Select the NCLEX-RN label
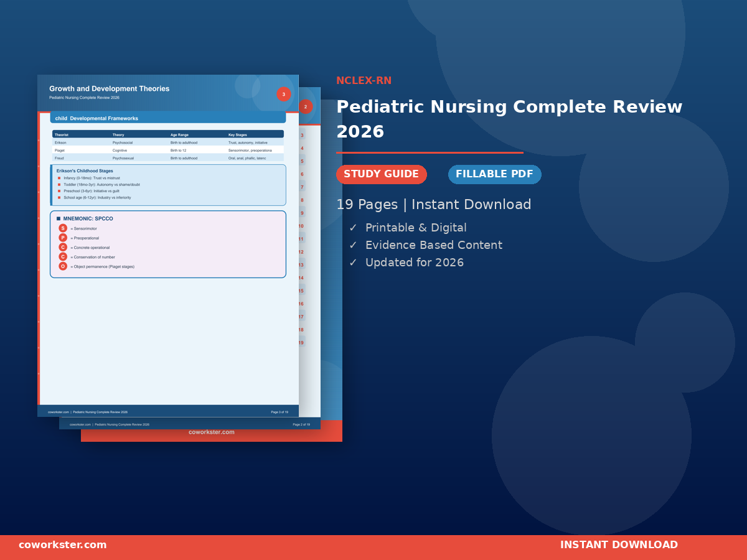Viewport: 747px width, 560px height. 364,81
